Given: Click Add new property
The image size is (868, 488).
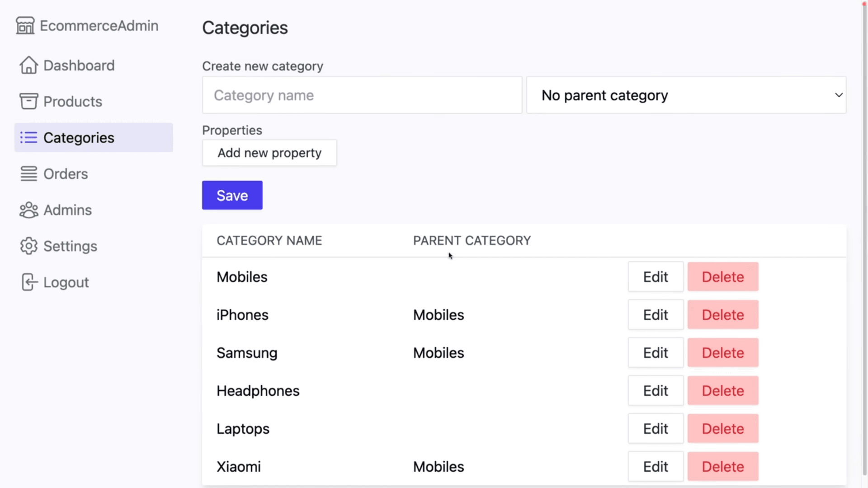Looking at the screenshot, I should coord(269,153).
